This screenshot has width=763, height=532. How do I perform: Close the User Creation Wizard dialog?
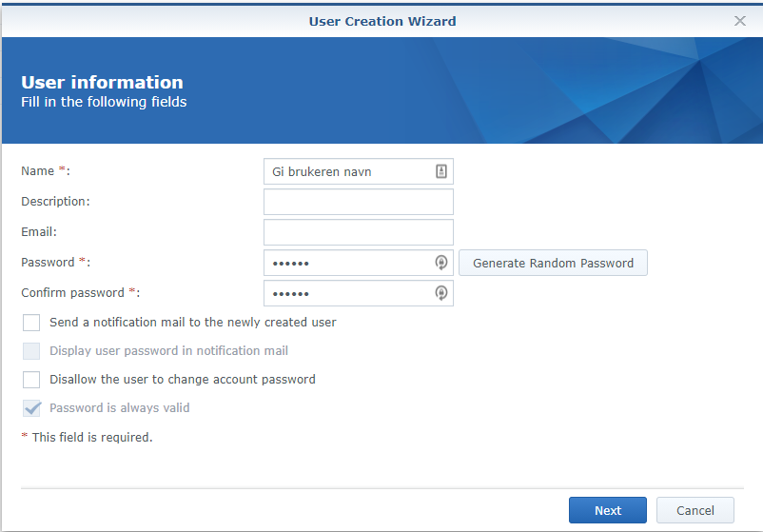point(740,21)
